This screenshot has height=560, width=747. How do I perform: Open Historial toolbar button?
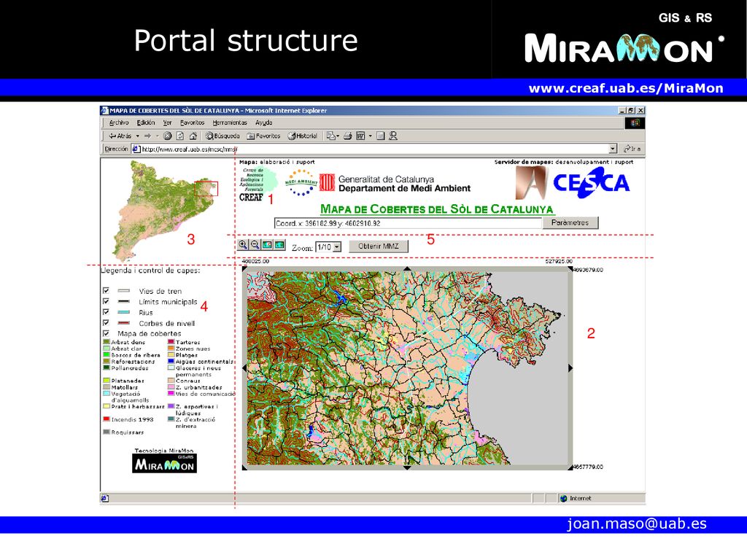tap(303, 136)
